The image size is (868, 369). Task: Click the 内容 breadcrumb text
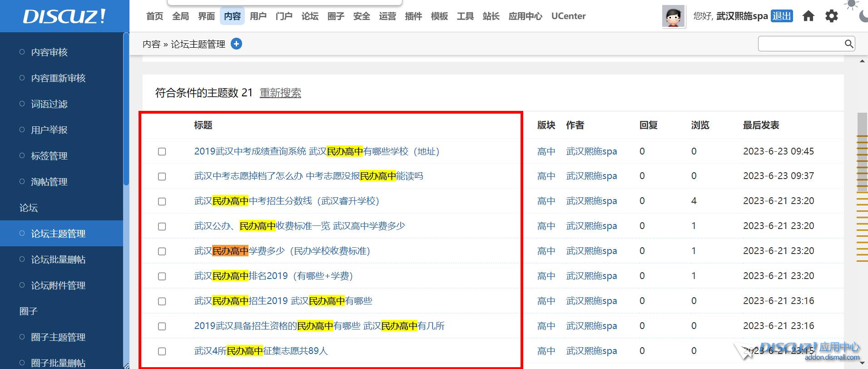tap(151, 44)
